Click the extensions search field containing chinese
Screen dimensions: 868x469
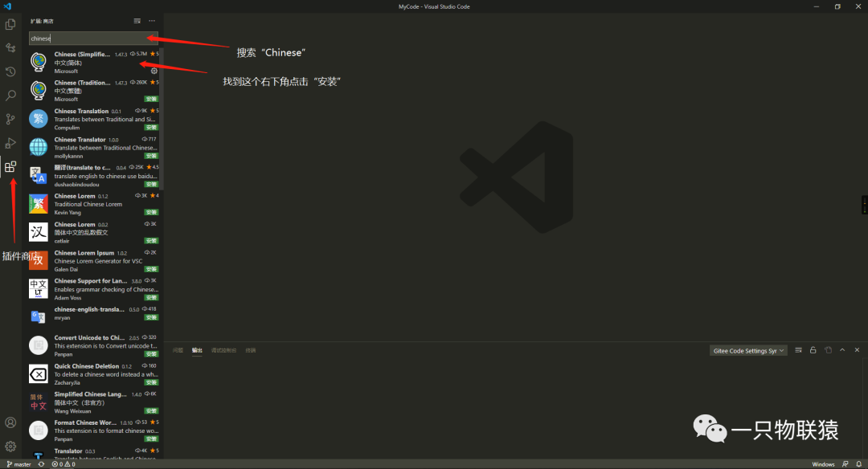[x=93, y=39]
